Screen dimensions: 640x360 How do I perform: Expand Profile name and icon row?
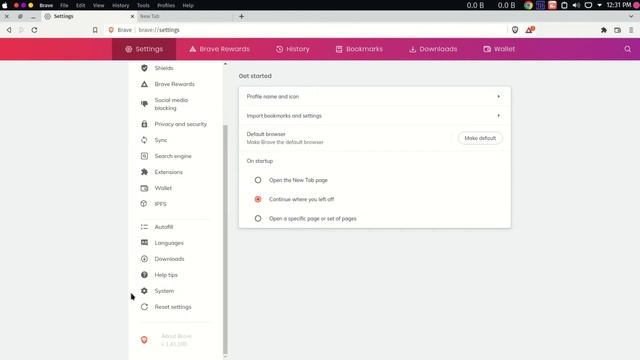point(374,97)
